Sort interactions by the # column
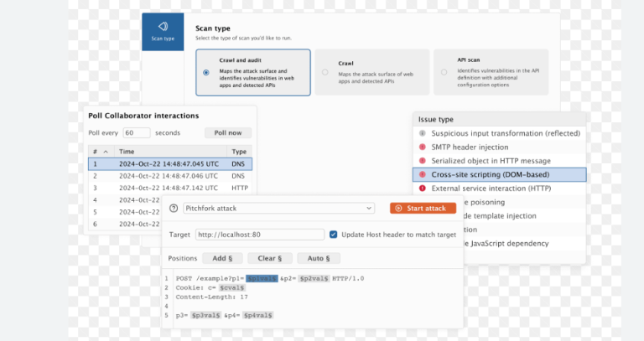Screen dimensions: 644x341 coord(101,152)
